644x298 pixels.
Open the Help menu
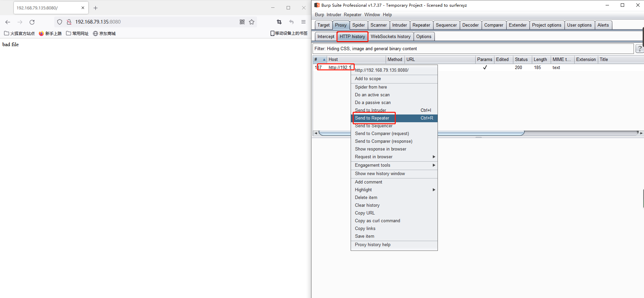pyautogui.click(x=387, y=15)
